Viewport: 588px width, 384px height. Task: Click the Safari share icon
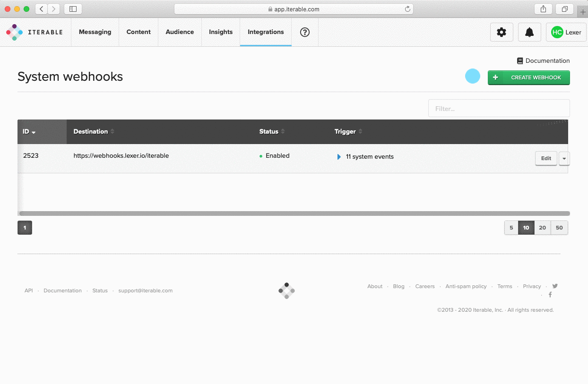tap(543, 9)
